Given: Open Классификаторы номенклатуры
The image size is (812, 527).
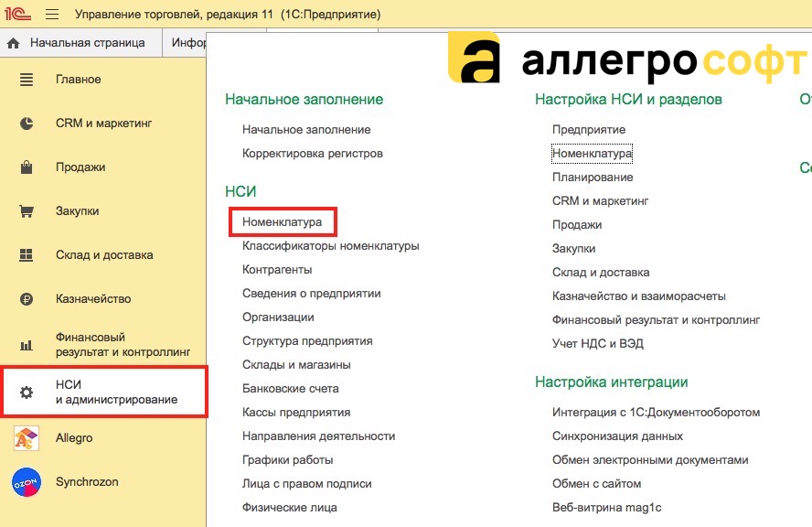Looking at the screenshot, I should [330, 245].
